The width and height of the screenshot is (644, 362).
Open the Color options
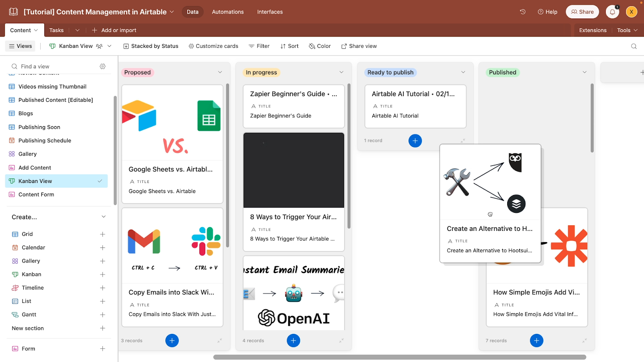click(320, 46)
